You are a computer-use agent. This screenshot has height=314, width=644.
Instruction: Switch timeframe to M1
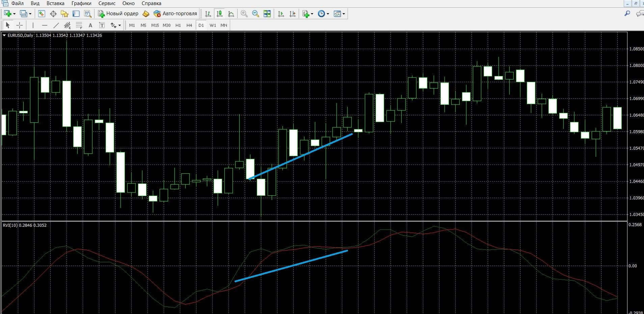click(132, 25)
